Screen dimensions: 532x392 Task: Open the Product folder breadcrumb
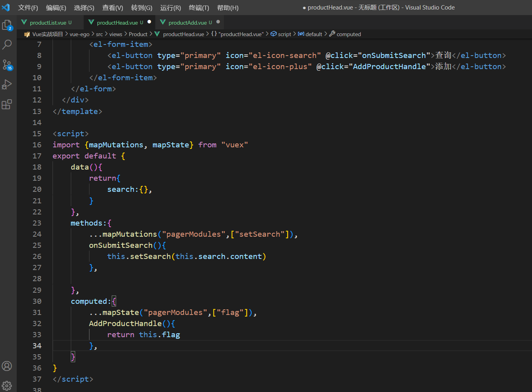(x=138, y=34)
